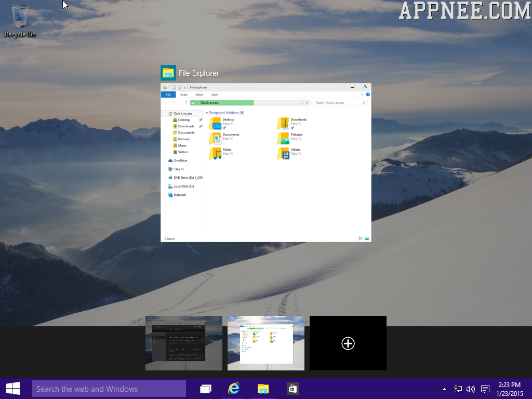532x399 pixels.
Task: Click the Up arrow navigation button
Action: (x=186, y=102)
